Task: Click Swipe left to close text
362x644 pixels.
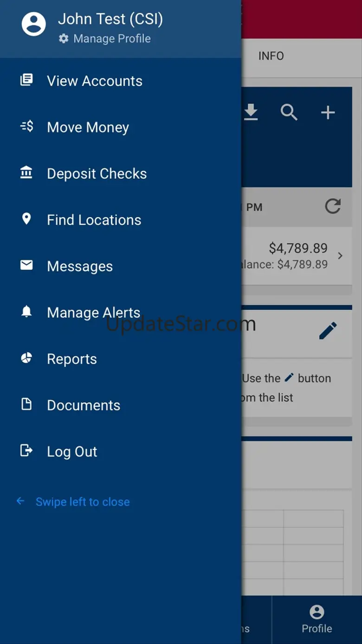Action: point(83,502)
